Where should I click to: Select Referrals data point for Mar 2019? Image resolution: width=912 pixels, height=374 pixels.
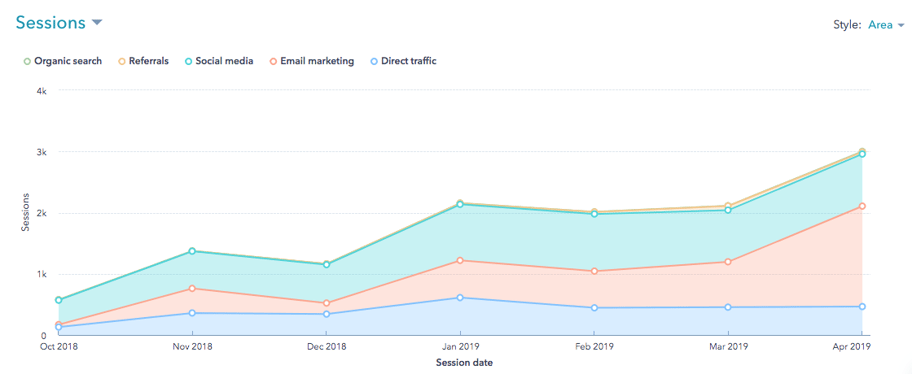pos(728,206)
